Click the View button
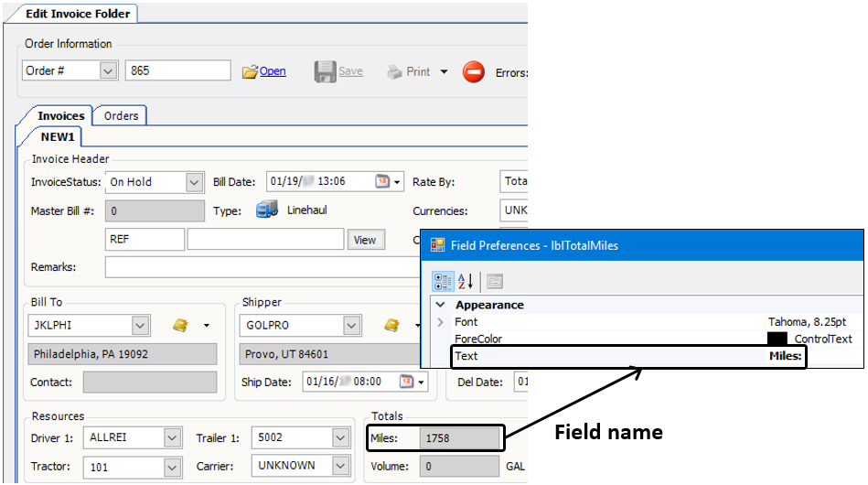Image resolution: width=868 pixels, height=485 pixels. coord(365,240)
